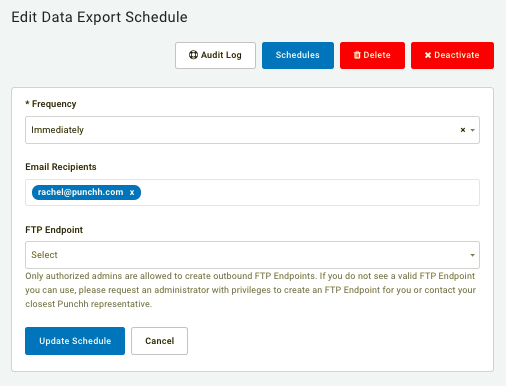
Task: Open the Audit Log
Action: (215, 55)
